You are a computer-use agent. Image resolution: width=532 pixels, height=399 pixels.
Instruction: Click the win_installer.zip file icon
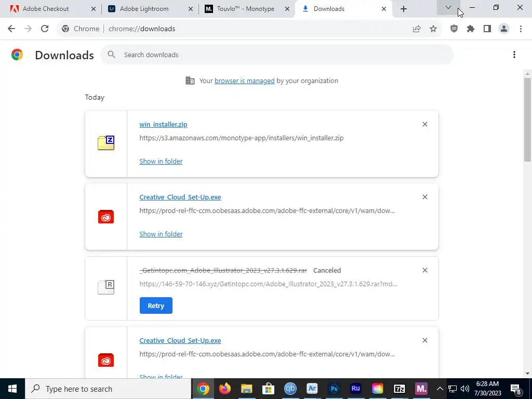tap(106, 143)
